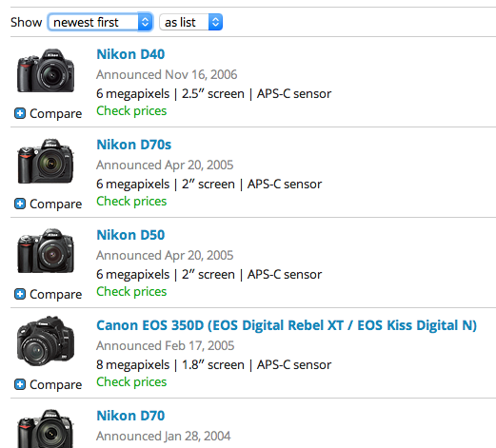The width and height of the screenshot is (496, 448).
Task: Click the Compare label under Nikon D50
Action: tap(55, 294)
